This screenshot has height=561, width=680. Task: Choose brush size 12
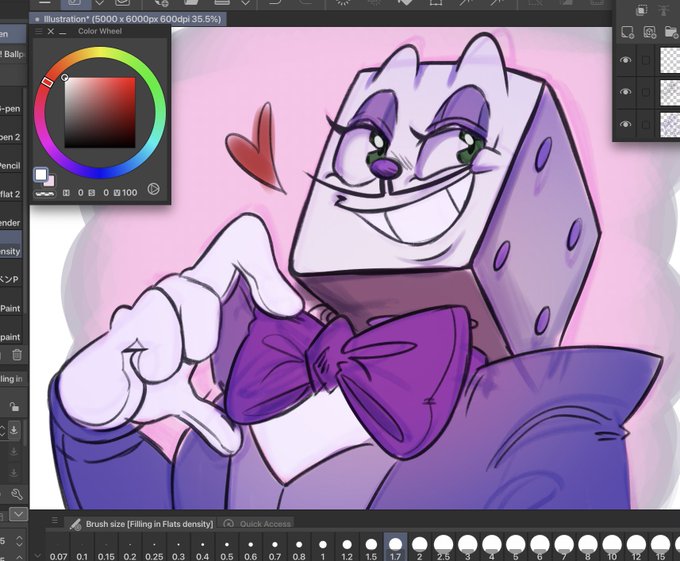(636, 548)
